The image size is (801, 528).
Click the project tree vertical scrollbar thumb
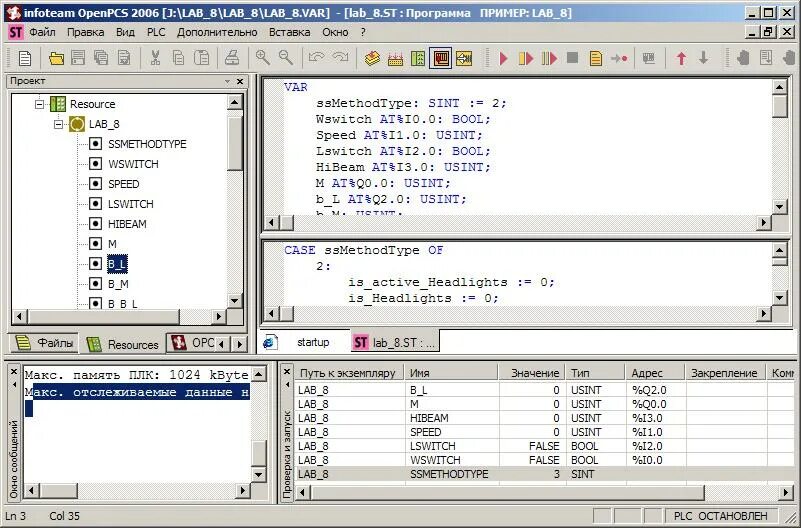[x=234, y=144]
